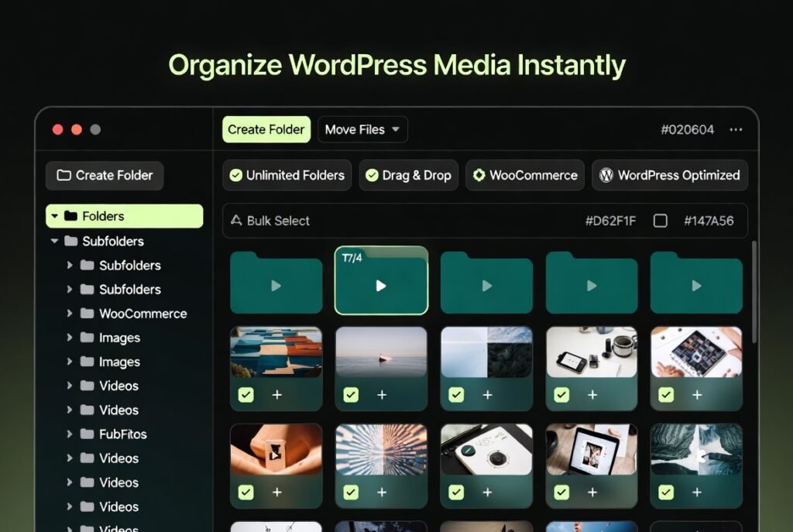Click the #D62F1F color code
Screen dimensions: 793x532
610,221
